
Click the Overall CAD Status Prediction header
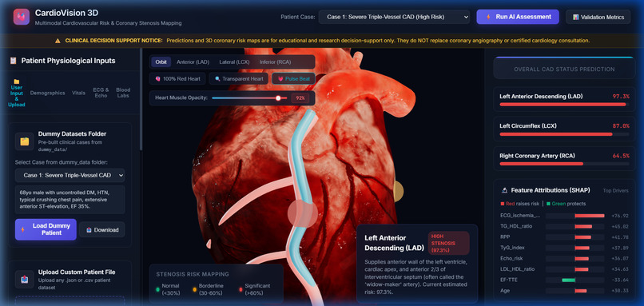pyautogui.click(x=564, y=69)
